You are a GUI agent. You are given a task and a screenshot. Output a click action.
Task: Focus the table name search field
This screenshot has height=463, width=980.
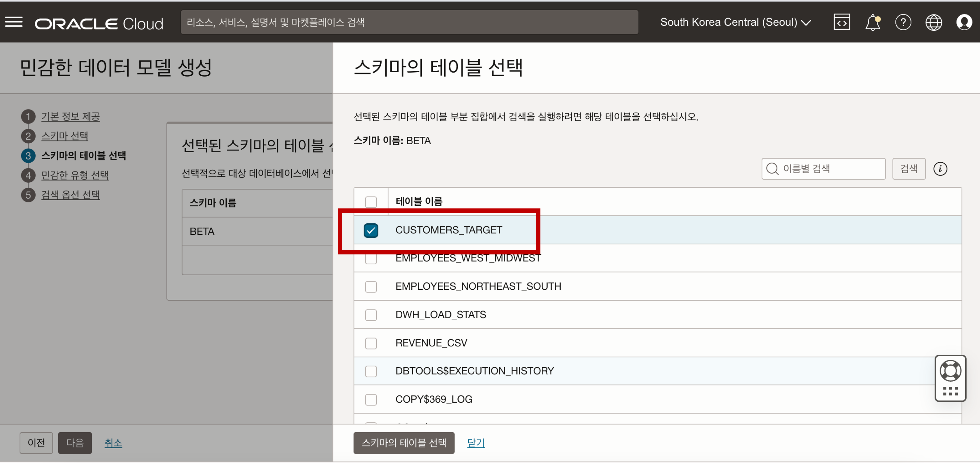(824, 169)
